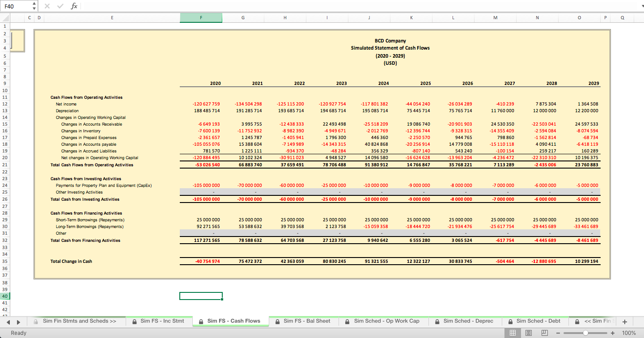This screenshot has width=644, height=338.
Task: Click Changes in Accounts payable label
Action: (89, 144)
